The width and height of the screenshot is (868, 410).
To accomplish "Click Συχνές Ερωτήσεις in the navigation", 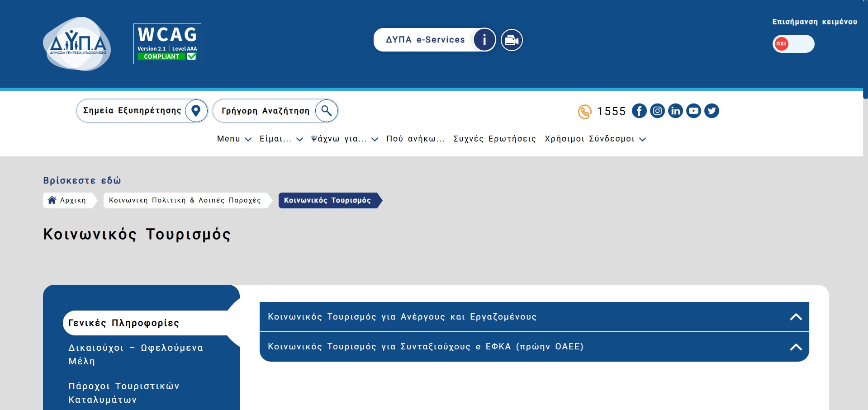I will coord(494,139).
